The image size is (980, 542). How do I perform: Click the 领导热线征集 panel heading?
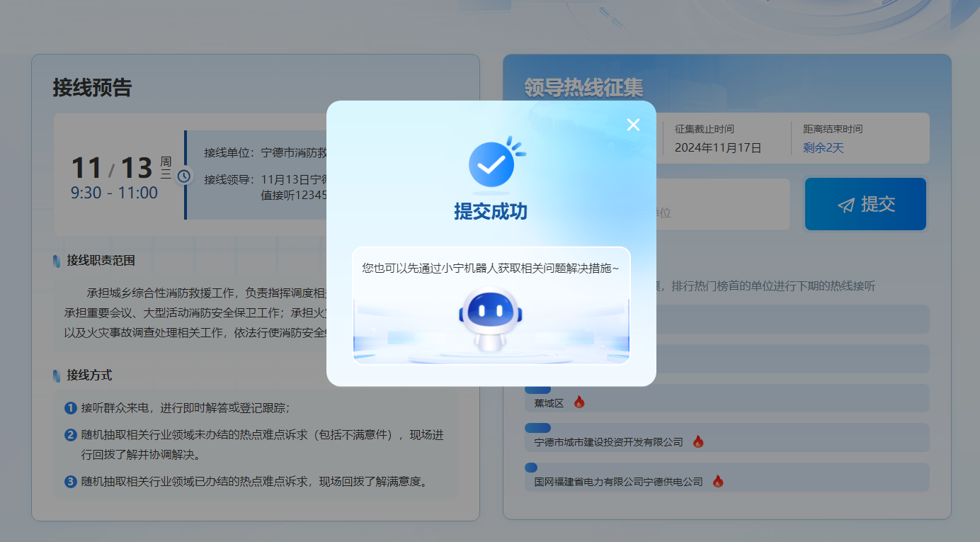pyautogui.click(x=583, y=87)
